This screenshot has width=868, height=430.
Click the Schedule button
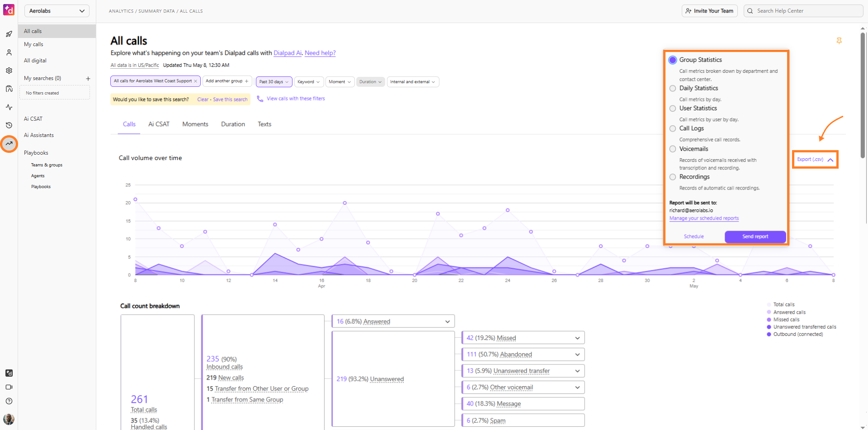(x=694, y=236)
